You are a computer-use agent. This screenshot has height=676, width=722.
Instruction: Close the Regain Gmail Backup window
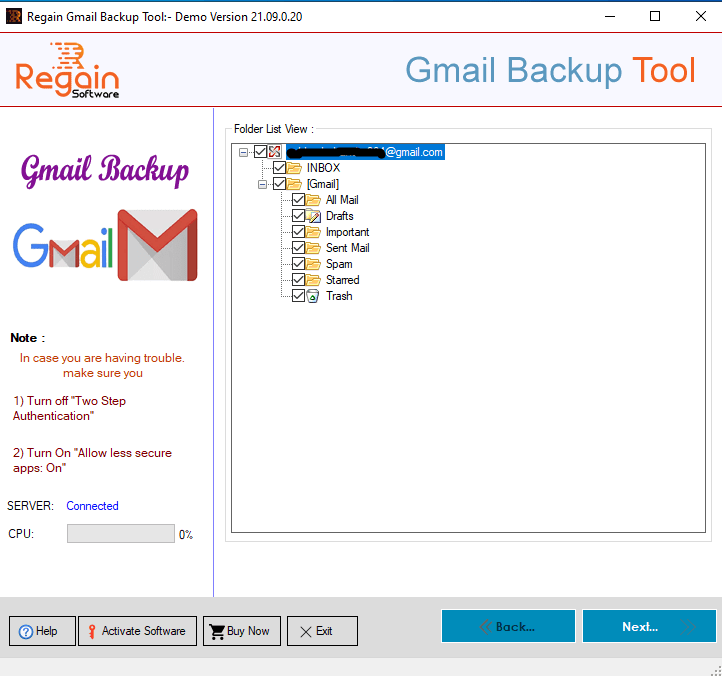click(701, 17)
